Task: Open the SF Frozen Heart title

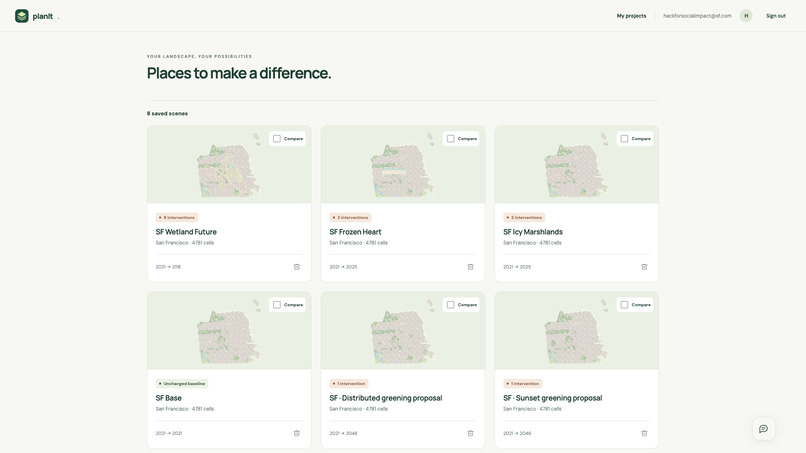Action: (355, 232)
